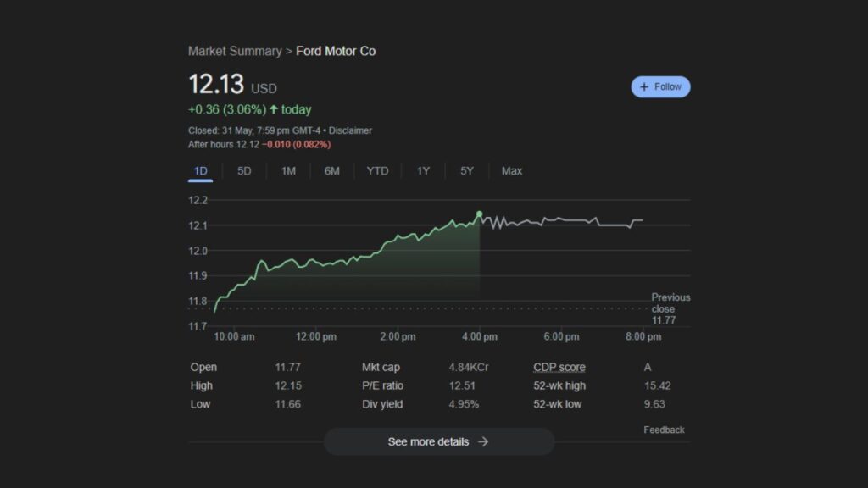
Task: Click the P/E ratio value 12.51
Action: pos(462,385)
